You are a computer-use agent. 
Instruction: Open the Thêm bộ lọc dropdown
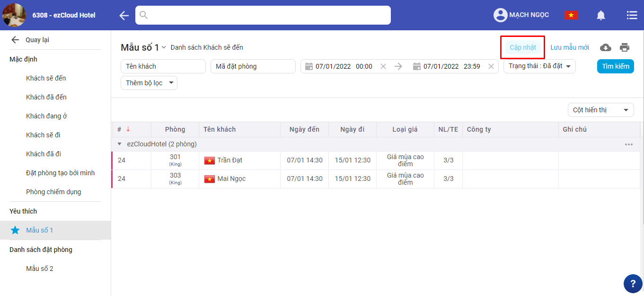pyautogui.click(x=149, y=83)
